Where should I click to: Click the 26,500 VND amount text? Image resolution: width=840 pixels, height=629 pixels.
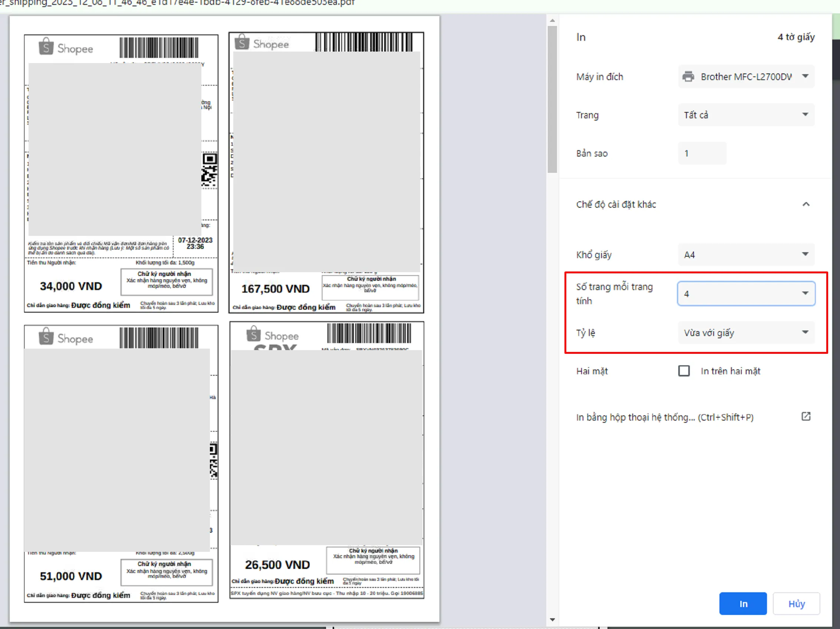pos(277,565)
